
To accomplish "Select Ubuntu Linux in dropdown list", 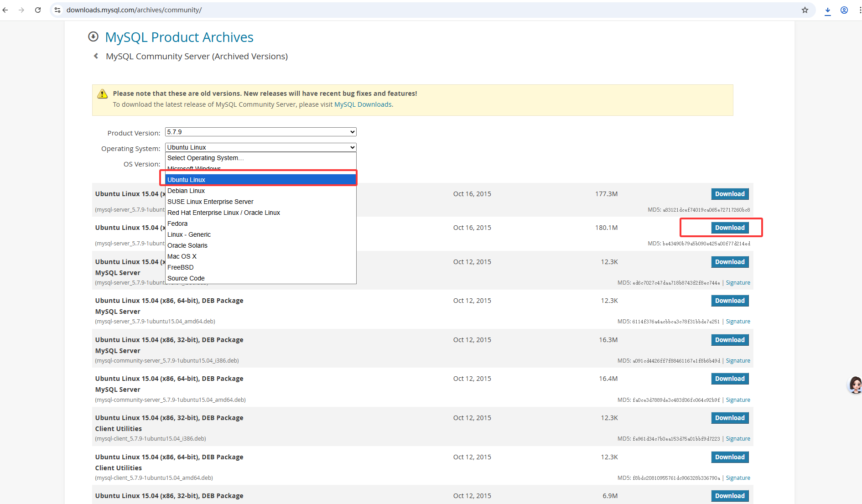I will click(x=261, y=180).
